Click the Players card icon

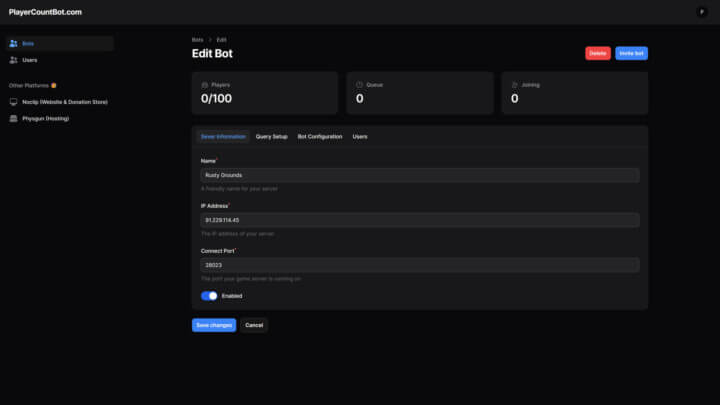point(204,85)
